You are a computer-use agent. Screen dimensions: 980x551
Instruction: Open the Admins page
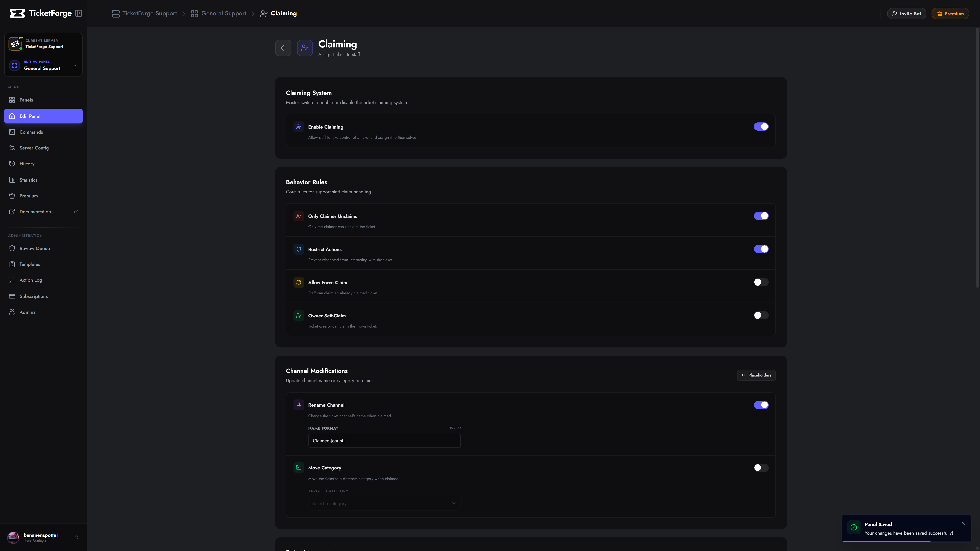click(43, 312)
